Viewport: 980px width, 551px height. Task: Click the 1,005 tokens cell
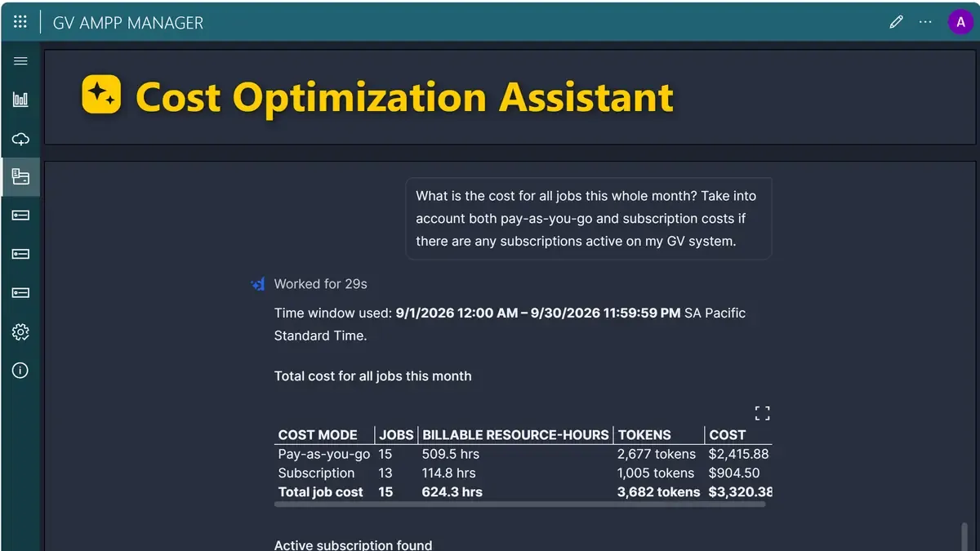657,473
